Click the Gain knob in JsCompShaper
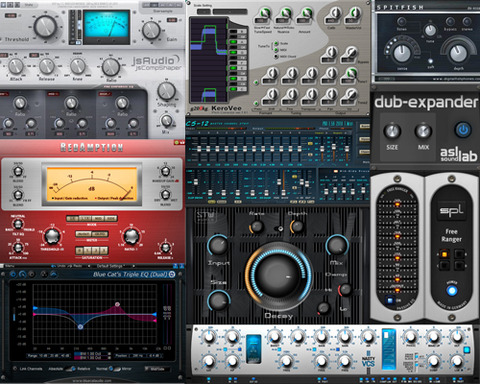Image resolution: width=480 pixels, height=384 pixels. pos(151,30)
